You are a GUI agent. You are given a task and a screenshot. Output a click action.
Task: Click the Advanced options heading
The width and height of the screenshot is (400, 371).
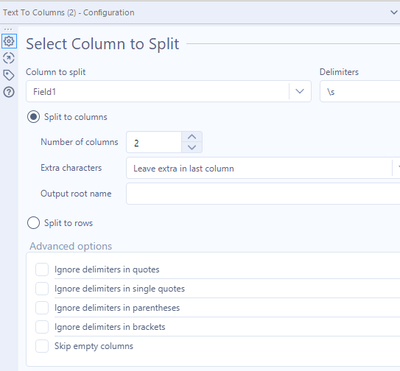coord(71,246)
